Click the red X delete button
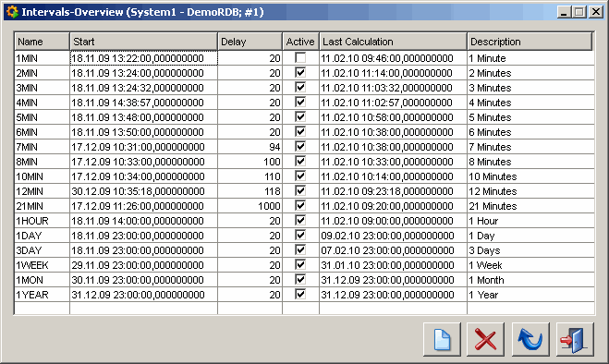Viewport: 609px width, 364px height. 485,339
